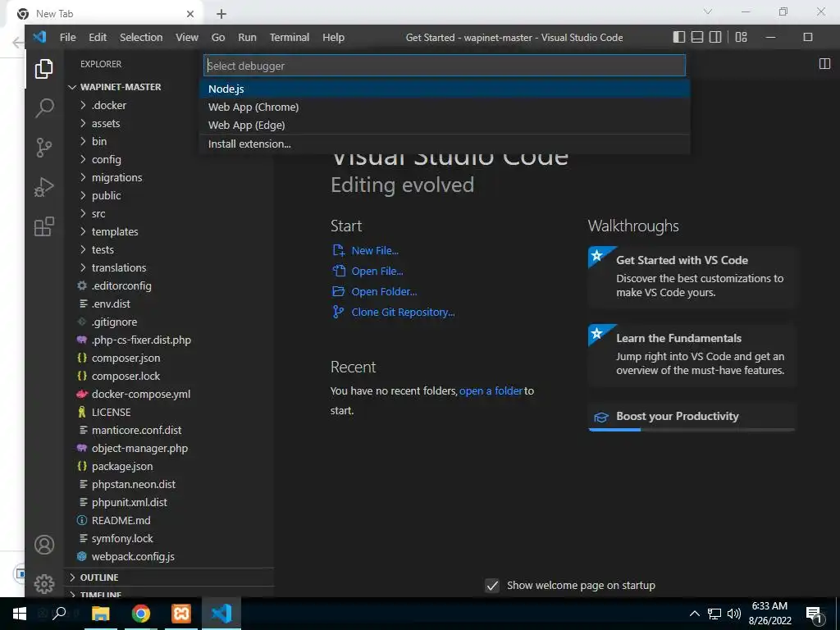Viewport: 840px width, 630px height.
Task: Open the Customize Layout icon
Action: [x=742, y=37]
